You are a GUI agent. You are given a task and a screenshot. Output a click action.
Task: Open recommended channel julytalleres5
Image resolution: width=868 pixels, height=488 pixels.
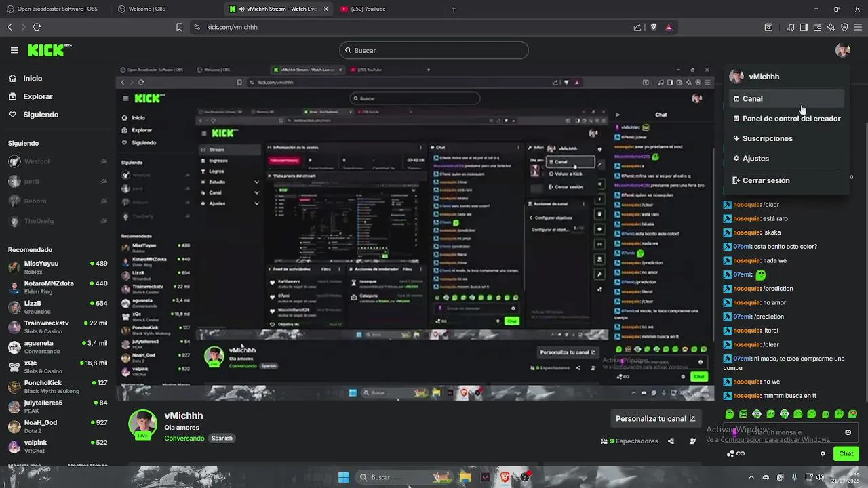point(58,406)
